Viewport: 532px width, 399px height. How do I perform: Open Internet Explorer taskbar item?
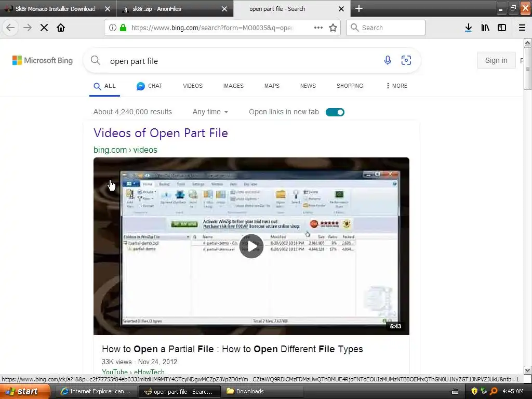[x=96, y=392]
